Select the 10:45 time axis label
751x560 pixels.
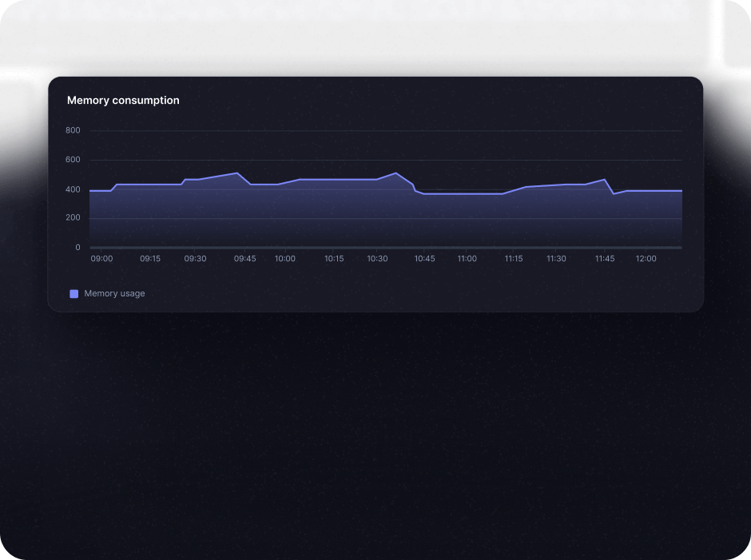[x=424, y=259]
